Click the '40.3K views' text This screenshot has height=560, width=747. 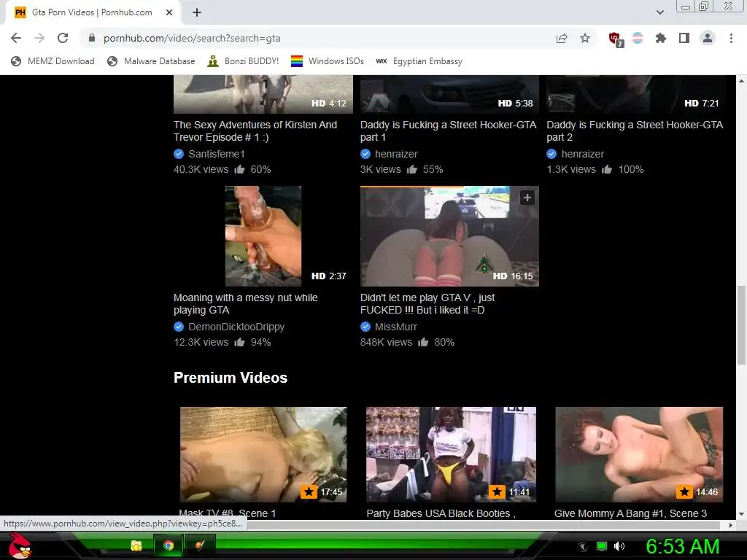(201, 169)
